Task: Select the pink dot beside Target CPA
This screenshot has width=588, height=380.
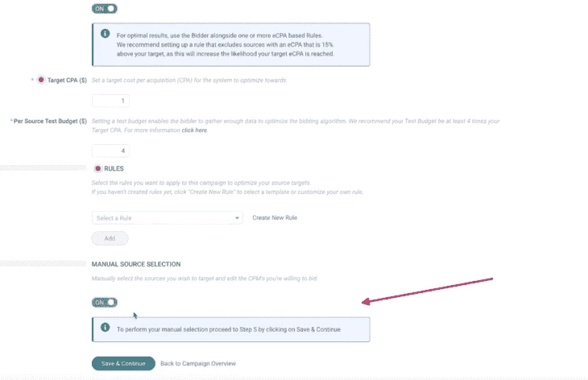Action: 41,80
